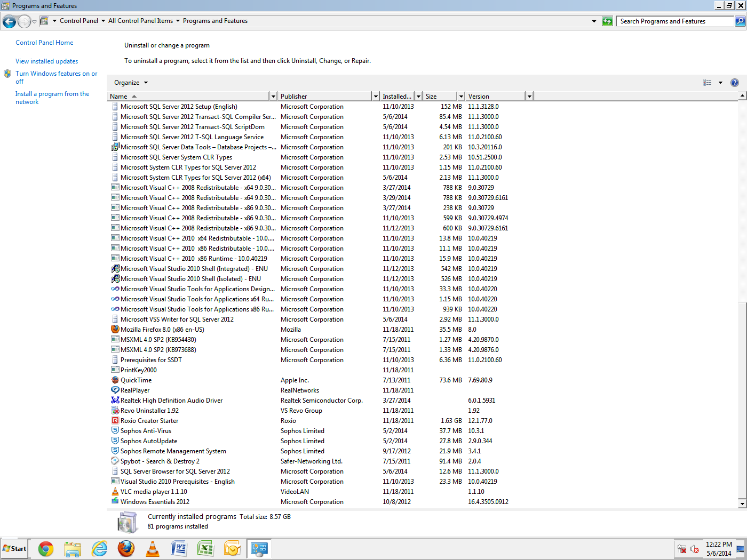Open the Name column filter dropdown
The image size is (747, 560).
pos(273,97)
